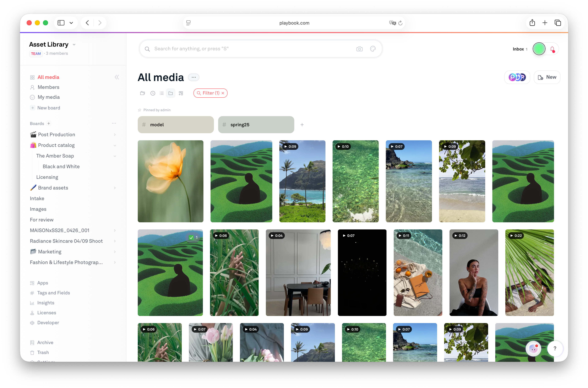The image size is (588, 388).
Task: Click the New button
Action: pos(547,77)
